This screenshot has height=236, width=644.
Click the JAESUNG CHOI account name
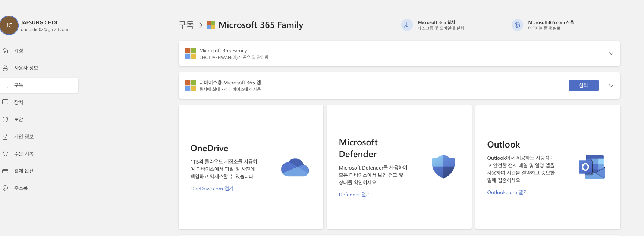click(39, 22)
